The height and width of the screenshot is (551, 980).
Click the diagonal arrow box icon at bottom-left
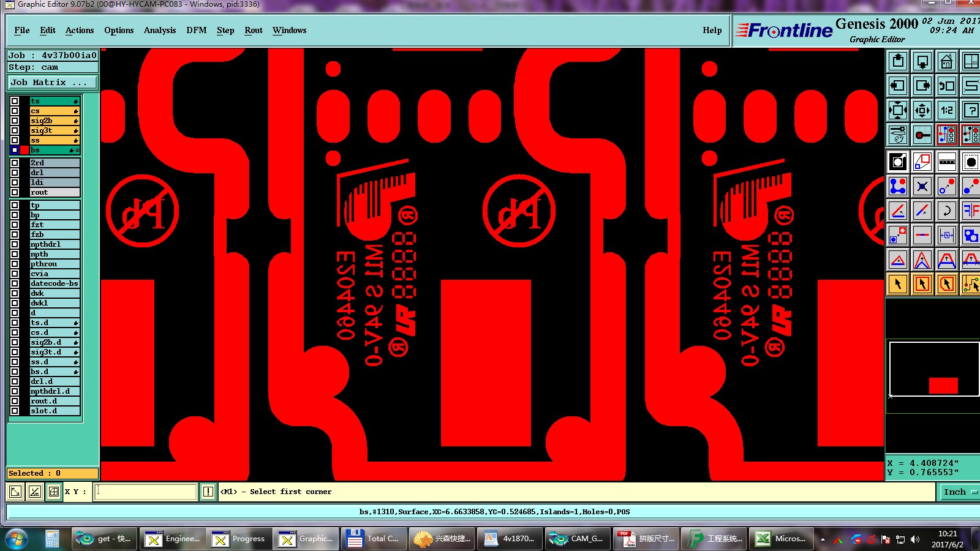pos(15,492)
